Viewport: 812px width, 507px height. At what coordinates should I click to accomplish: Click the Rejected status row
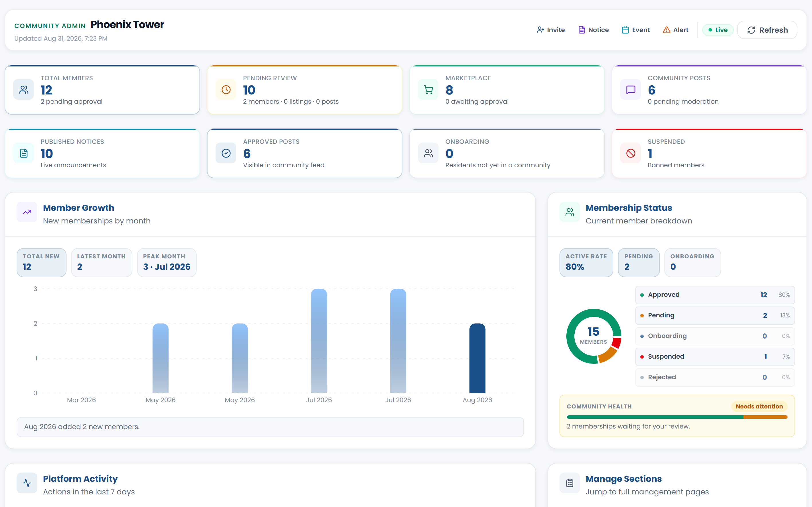715,377
